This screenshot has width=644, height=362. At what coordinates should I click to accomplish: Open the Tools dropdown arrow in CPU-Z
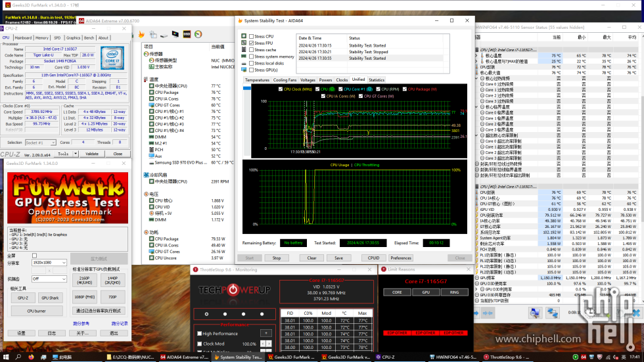[x=76, y=154]
